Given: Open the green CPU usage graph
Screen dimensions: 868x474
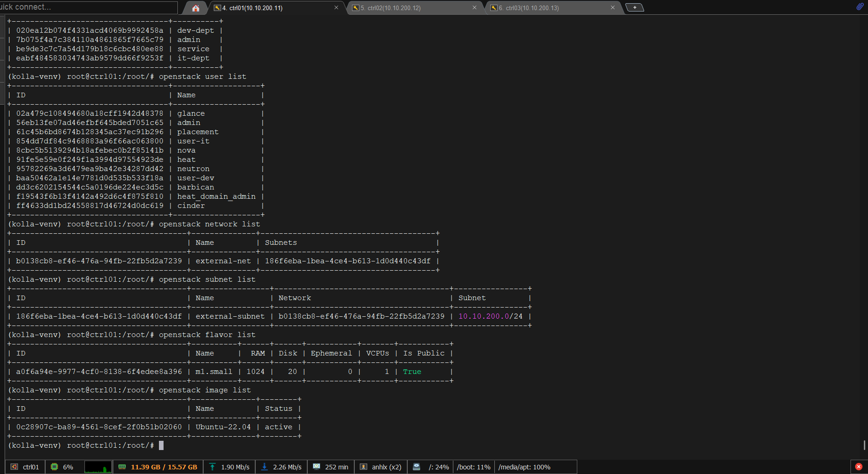Looking at the screenshot, I should pyautogui.click(x=98, y=467).
